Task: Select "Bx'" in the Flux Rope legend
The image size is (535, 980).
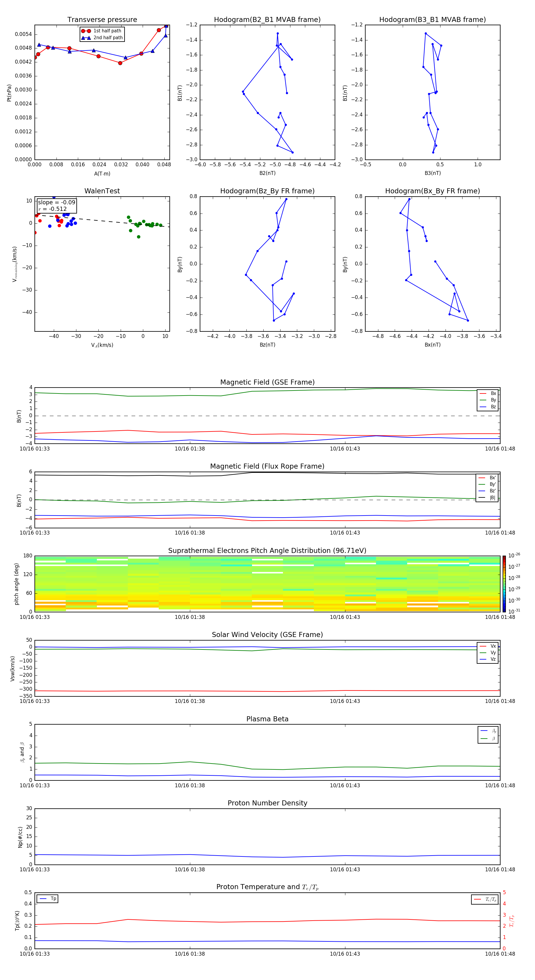Action: (x=487, y=478)
